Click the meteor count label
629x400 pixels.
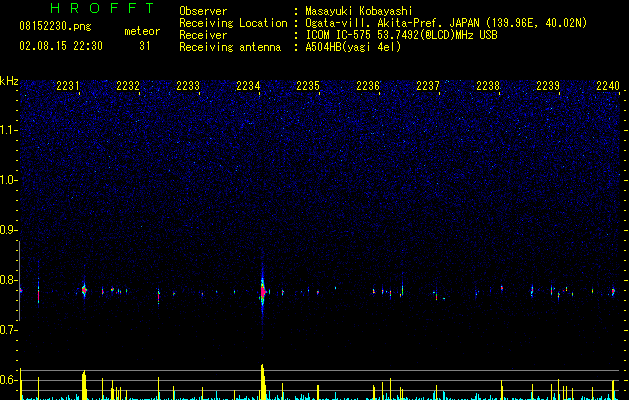(x=142, y=31)
